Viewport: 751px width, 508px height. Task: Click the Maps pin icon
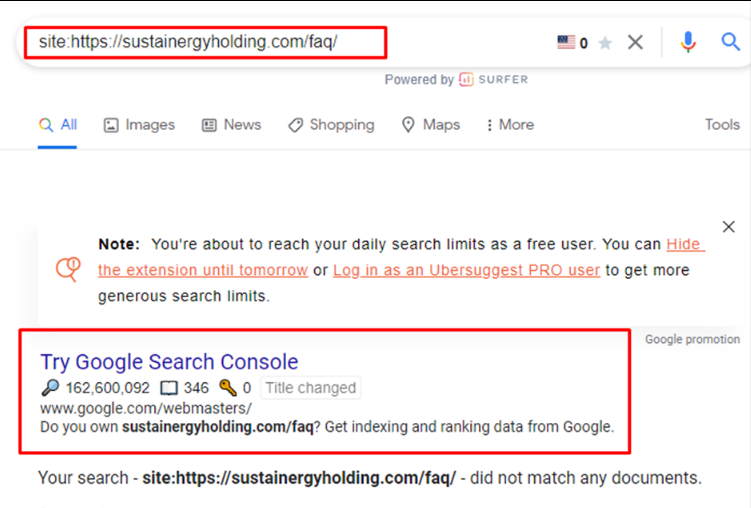click(408, 125)
